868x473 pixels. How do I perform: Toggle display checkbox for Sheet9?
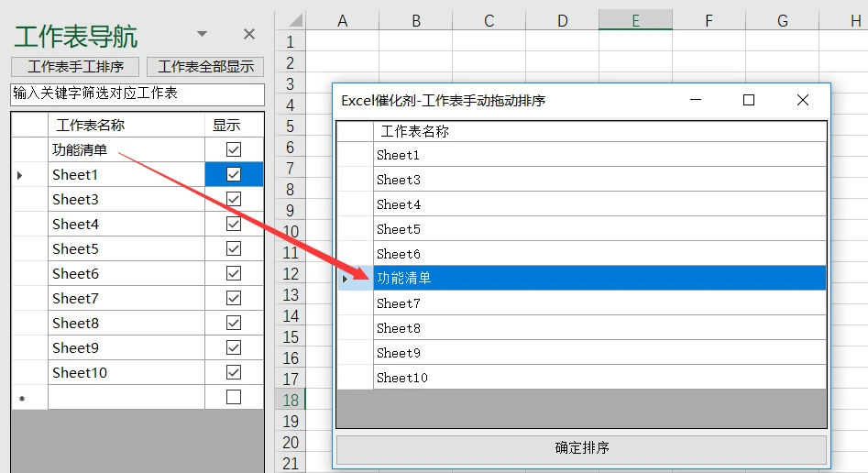(x=234, y=347)
